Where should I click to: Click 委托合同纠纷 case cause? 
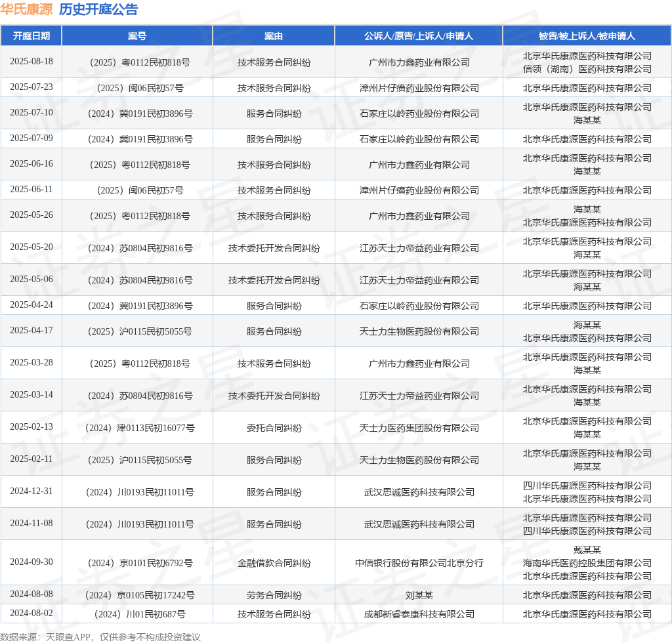[274, 428]
